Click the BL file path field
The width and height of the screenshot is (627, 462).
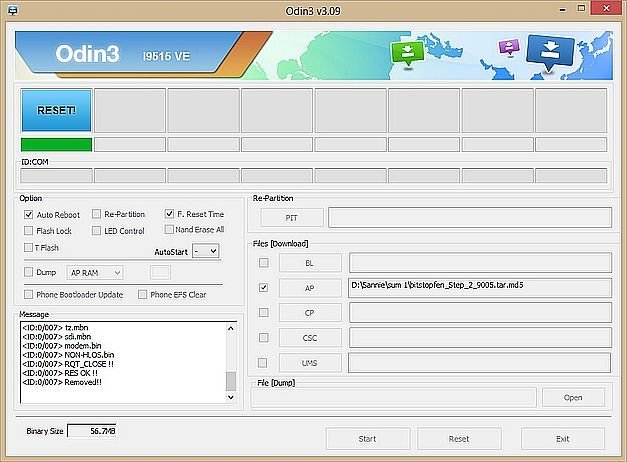480,262
